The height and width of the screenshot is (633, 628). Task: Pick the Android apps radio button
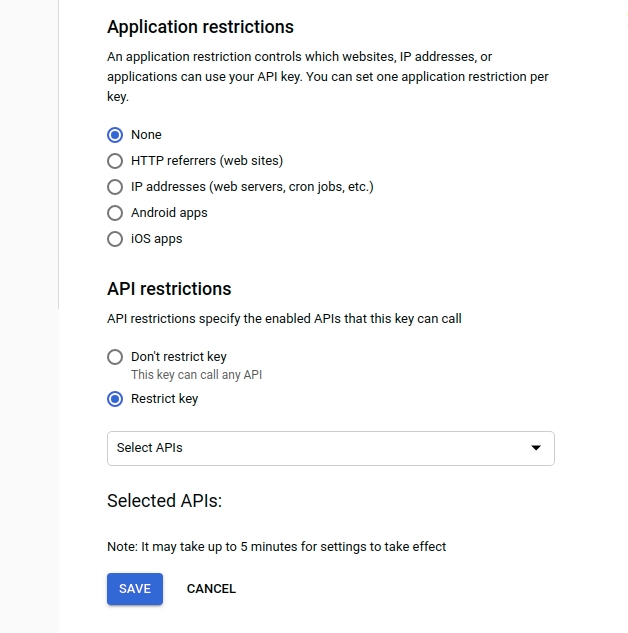click(x=115, y=213)
